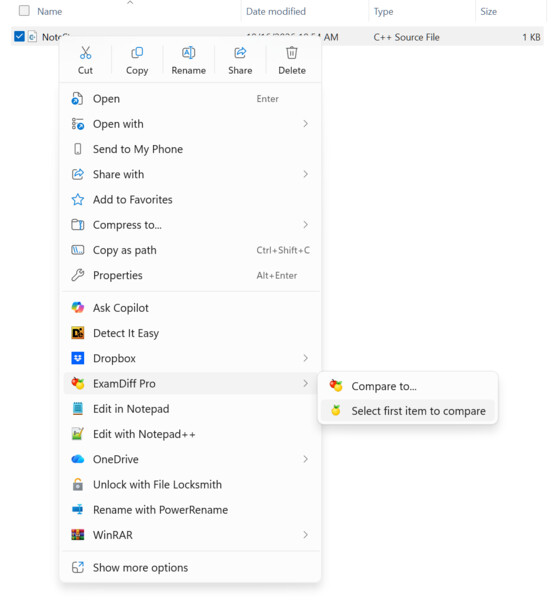This screenshot has height=602, width=560.
Task: Uncheck the selected file's checkbox
Action: coord(19,36)
